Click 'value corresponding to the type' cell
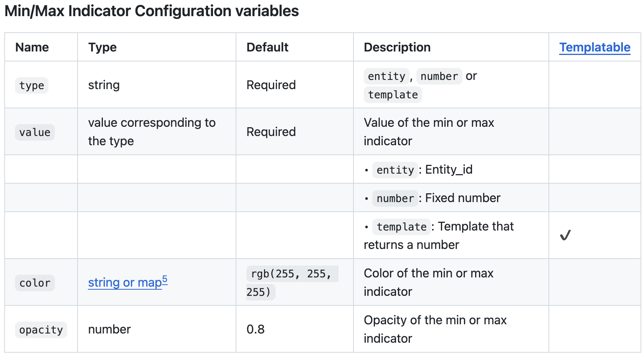644x355 pixels. coord(152,132)
